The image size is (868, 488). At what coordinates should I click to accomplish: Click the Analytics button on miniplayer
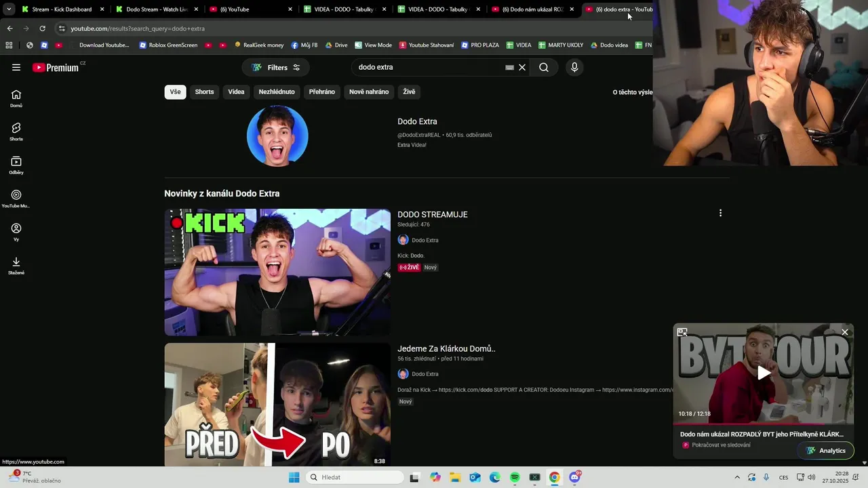[826, 451]
